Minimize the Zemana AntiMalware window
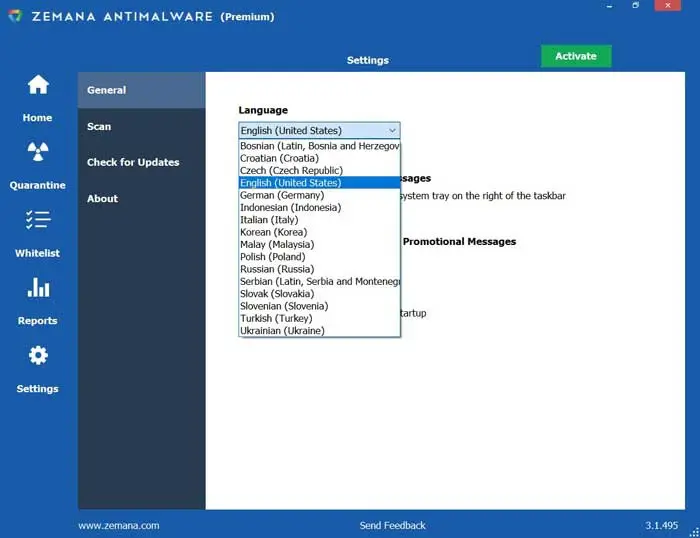 coord(609,6)
